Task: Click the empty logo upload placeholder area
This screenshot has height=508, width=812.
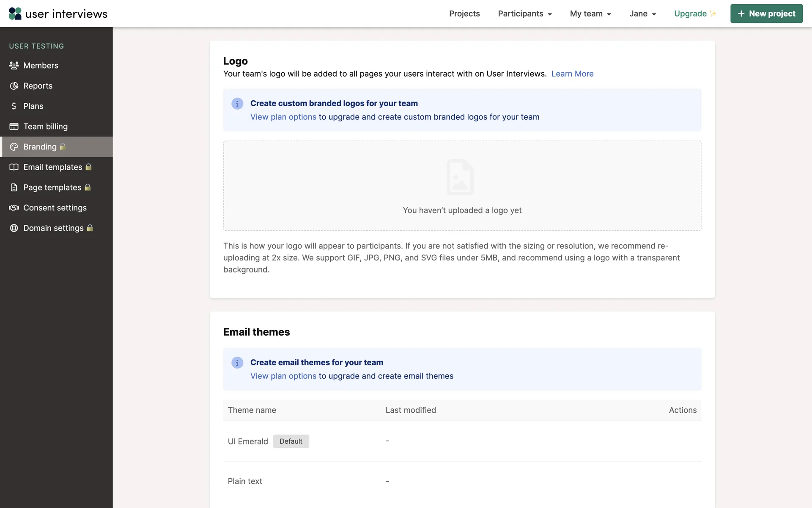Action: coord(462,186)
